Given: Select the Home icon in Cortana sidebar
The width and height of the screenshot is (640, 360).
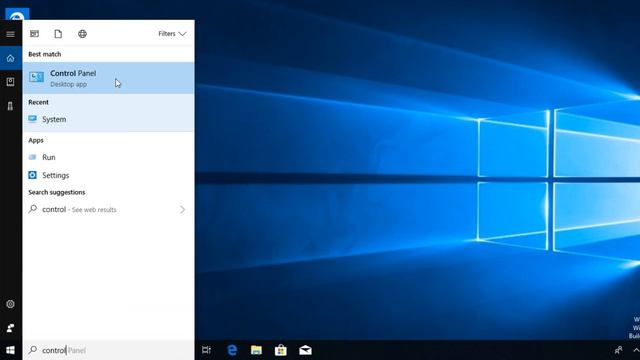Looking at the screenshot, I should (11, 58).
